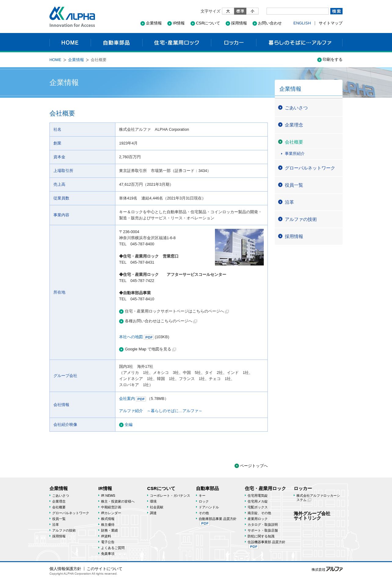
Task: Open このサイトについて at the bottom
Action: pos(104,569)
